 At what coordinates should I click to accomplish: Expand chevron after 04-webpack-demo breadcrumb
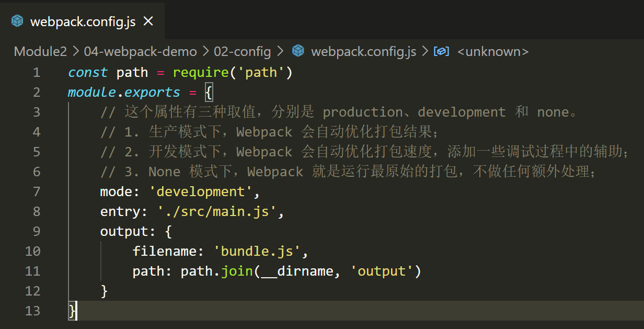206,51
